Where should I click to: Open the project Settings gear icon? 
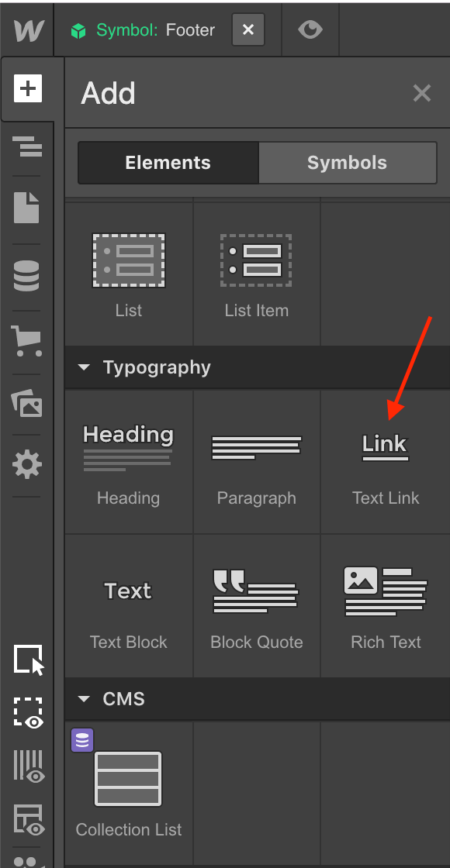coord(26,464)
